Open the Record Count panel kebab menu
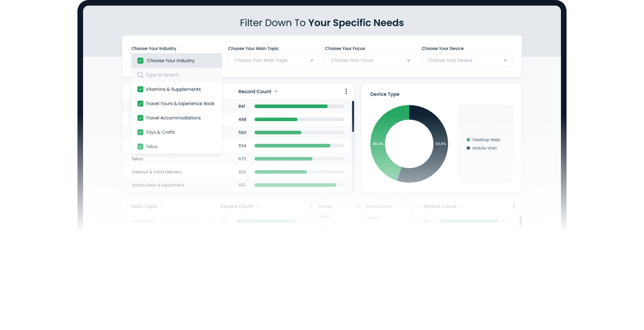Screen dimensions: 644x330 click(346, 91)
